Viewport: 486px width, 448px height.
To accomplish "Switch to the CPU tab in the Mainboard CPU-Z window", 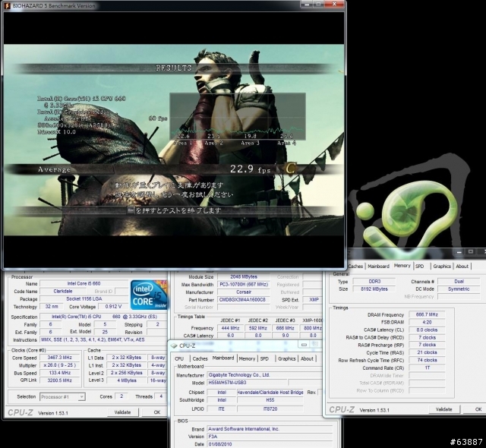I will (x=179, y=358).
